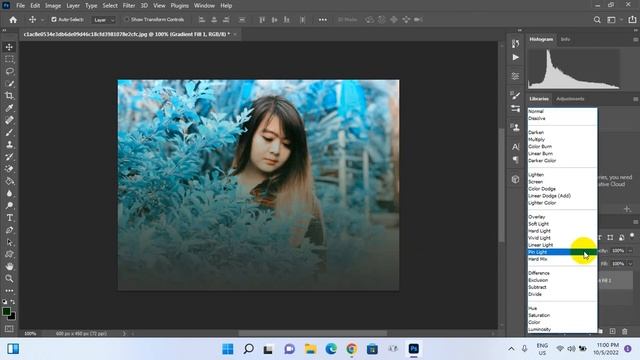Image resolution: width=640 pixels, height=360 pixels.
Task: Click the canvas horizontal scrollbar
Action: click(x=313, y=333)
